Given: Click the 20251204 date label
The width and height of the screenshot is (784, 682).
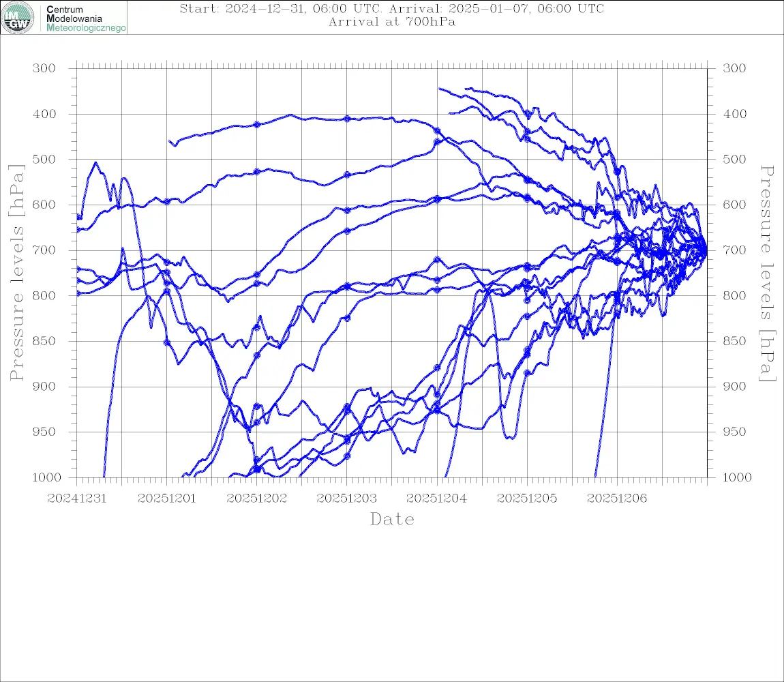Looking at the screenshot, I should (x=436, y=499).
